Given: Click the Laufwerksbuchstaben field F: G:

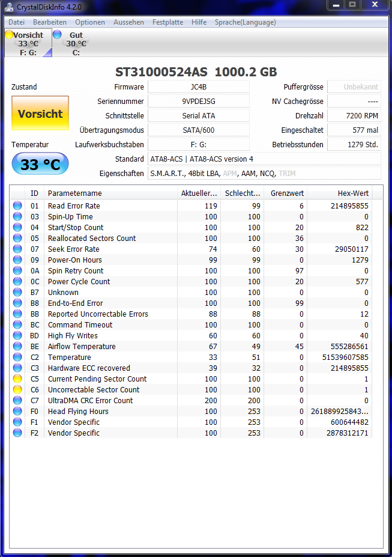Looking at the screenshot, I should [x=198, y=145].
